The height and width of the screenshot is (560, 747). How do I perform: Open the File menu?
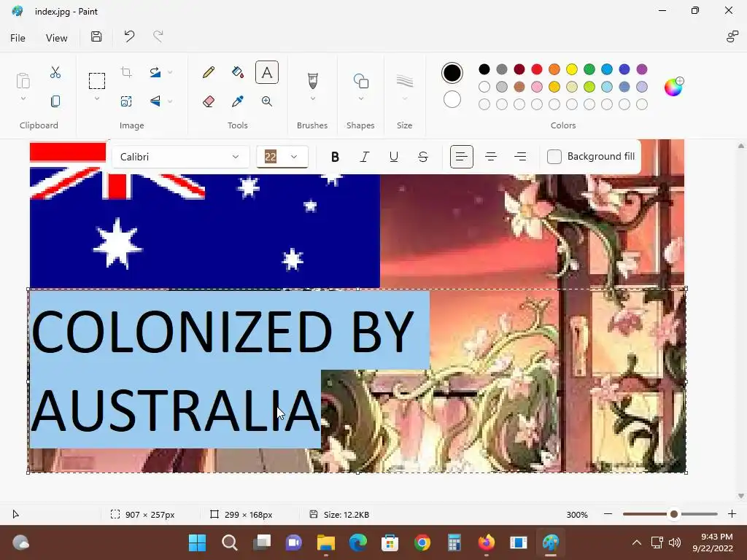click(18, 38)
